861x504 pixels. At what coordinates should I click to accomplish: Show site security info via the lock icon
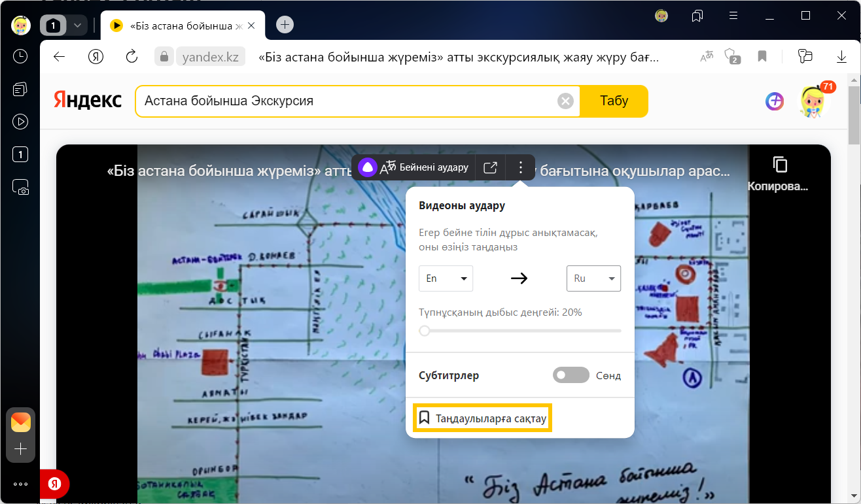(x=164, y=56)
